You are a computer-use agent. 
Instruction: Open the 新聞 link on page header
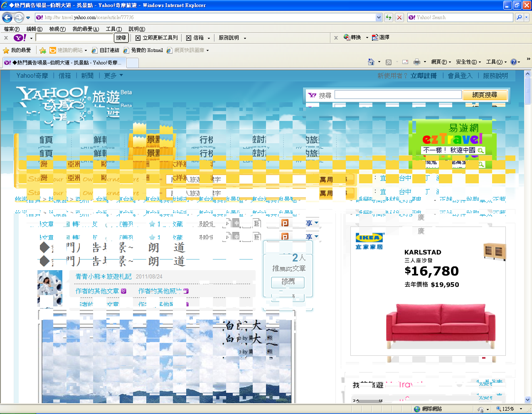87,76
